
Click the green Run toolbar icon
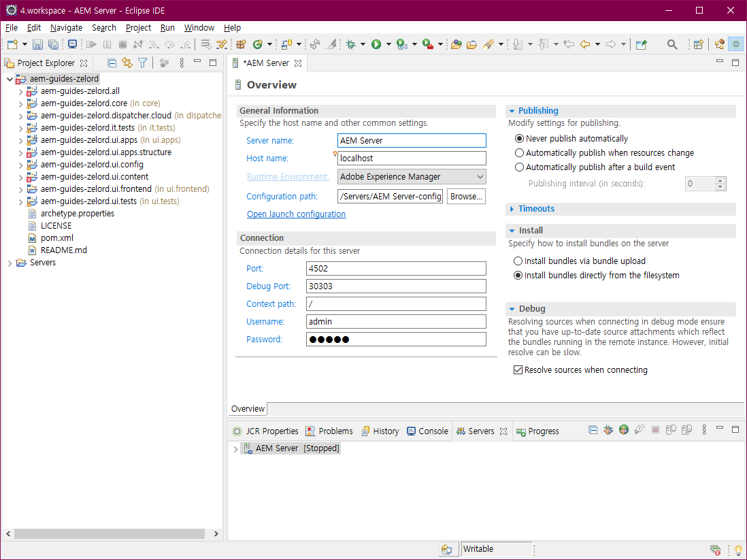[376, 44]
